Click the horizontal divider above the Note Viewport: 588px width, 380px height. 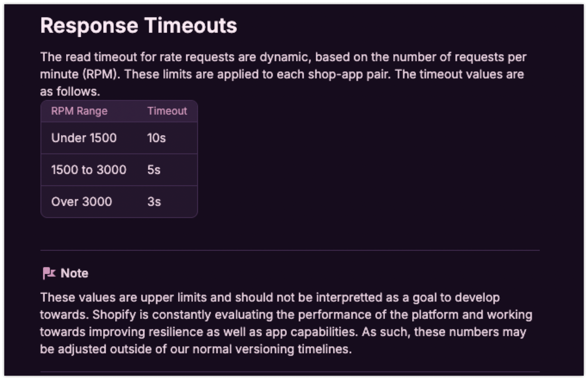[290, 250]
